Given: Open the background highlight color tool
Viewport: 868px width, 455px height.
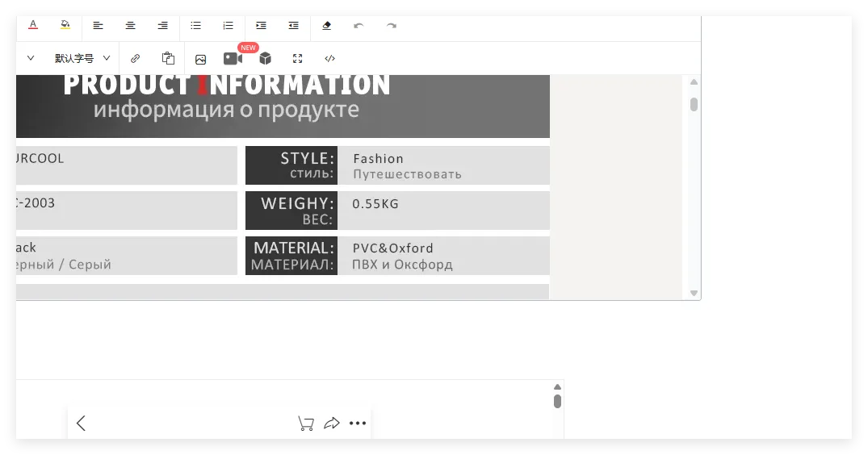Looking at the screenshot, I should (x=65, y=26).
